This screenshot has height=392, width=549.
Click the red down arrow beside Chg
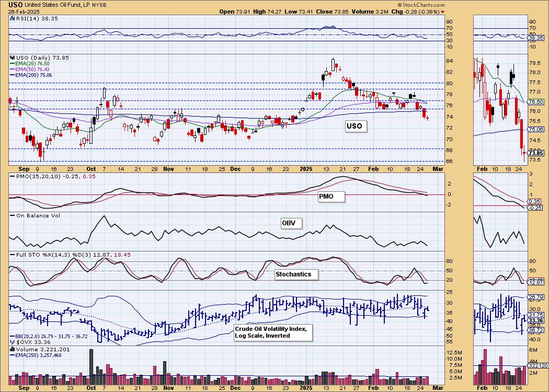443,12
